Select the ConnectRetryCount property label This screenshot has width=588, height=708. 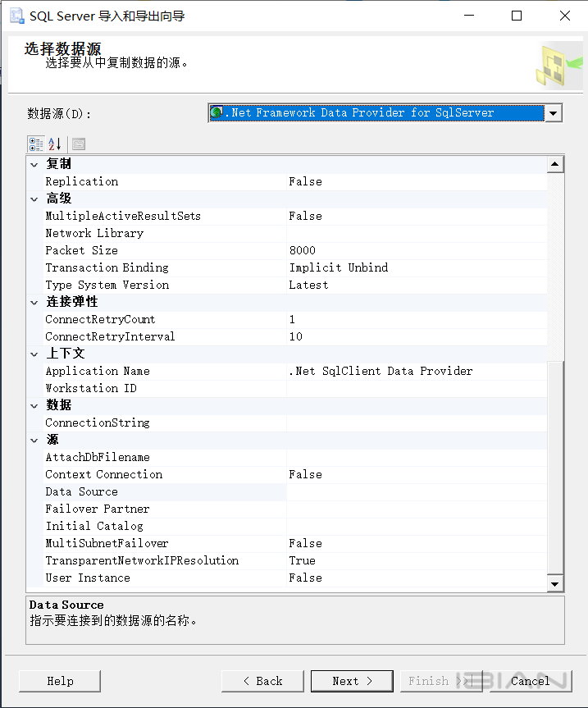point(100,320)
